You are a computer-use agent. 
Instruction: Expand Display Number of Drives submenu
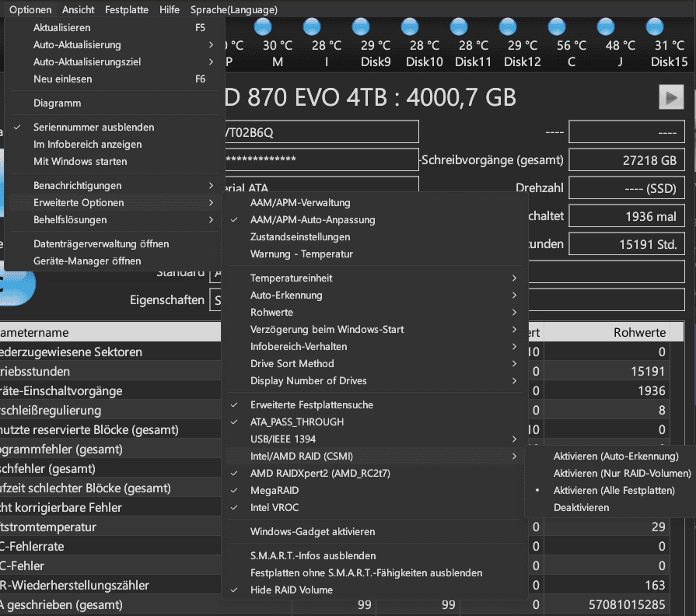374,380
